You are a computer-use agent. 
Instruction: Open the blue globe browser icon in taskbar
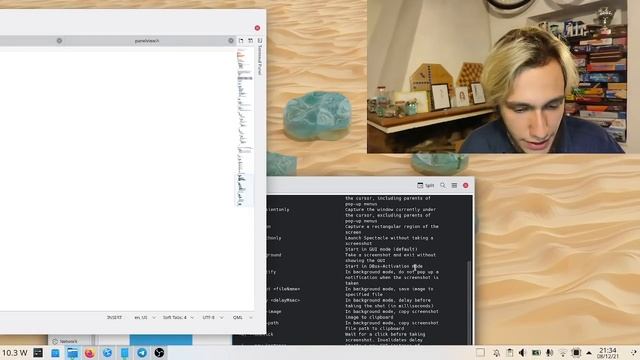[x=107, y=353]
